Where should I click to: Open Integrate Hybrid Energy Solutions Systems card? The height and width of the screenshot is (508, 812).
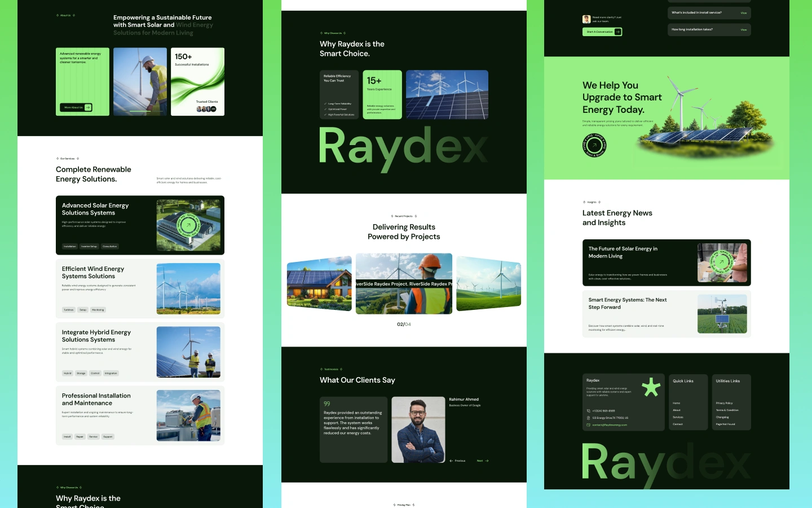tap(140, 352)
